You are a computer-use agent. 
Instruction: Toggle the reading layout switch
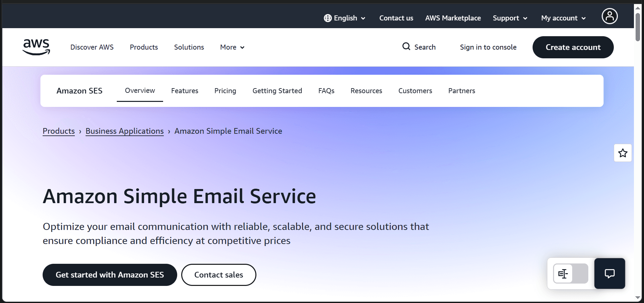(571, 274)
